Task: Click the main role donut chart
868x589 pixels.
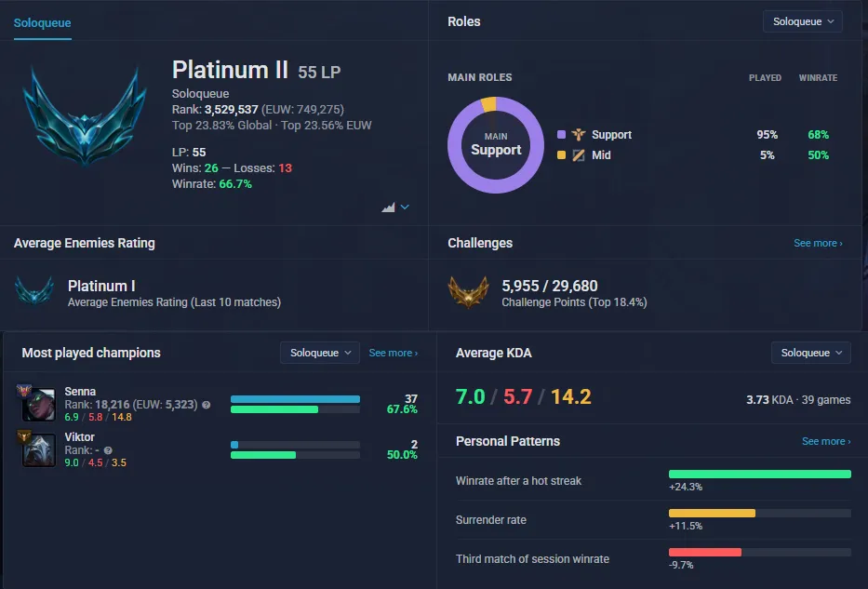Action: tap(496, 145)
